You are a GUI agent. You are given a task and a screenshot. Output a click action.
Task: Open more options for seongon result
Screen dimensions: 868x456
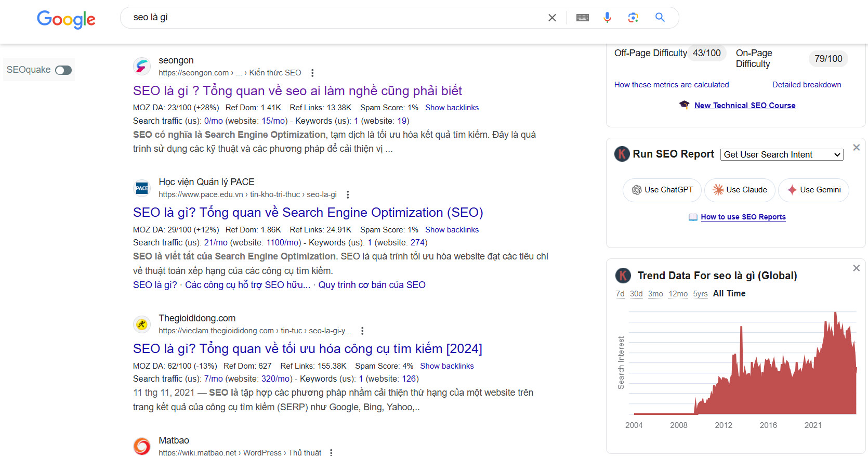[312, 73]
